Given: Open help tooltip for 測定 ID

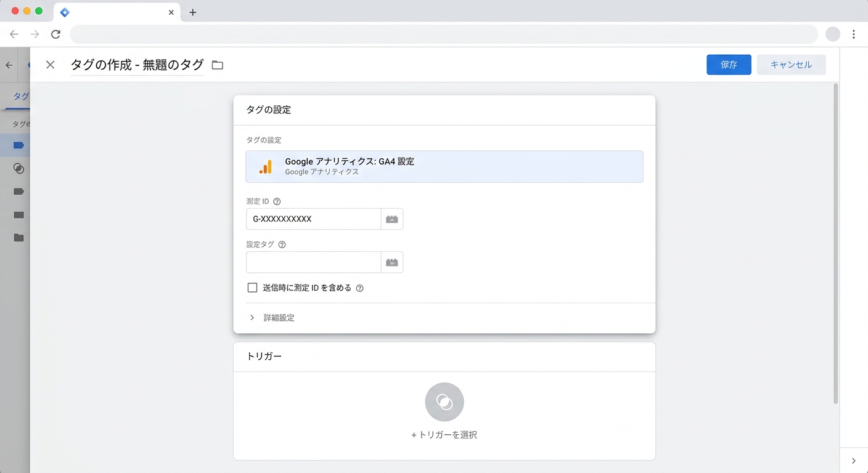Looking at the screenshot, I should (277, 201).
